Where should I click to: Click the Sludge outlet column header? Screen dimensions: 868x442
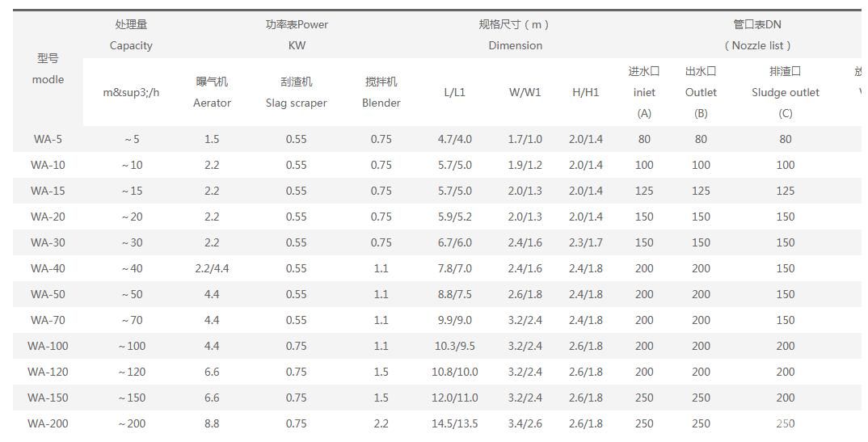coord(785,92)
